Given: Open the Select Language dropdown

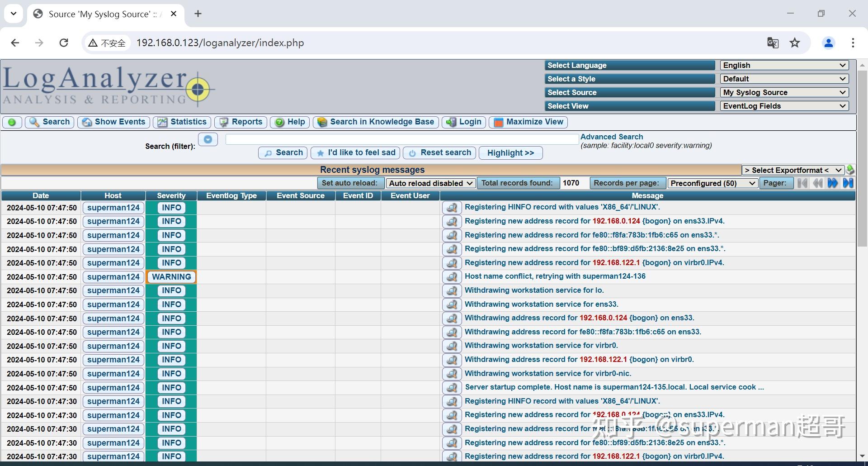Looking at the screenshot, I should (783, 65).
